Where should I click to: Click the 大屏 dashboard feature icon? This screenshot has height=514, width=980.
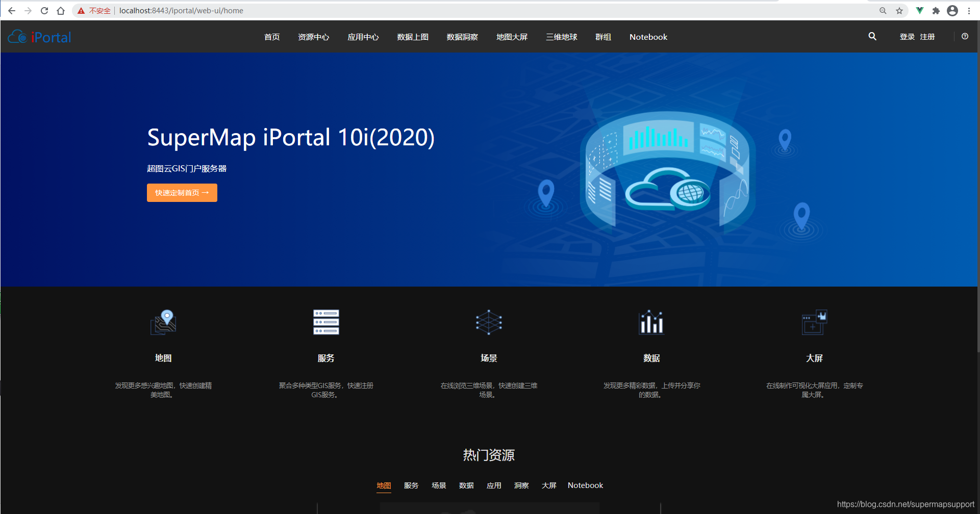(x=814, y=322)
